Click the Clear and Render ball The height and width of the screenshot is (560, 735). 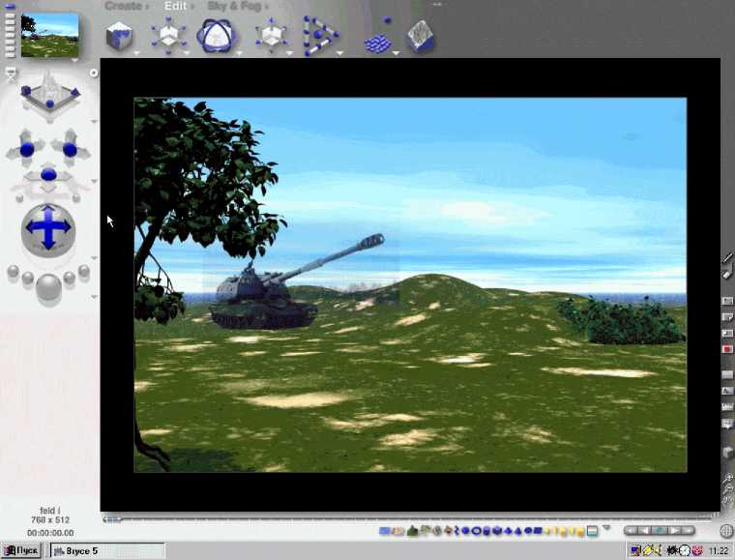coord(84,271)
